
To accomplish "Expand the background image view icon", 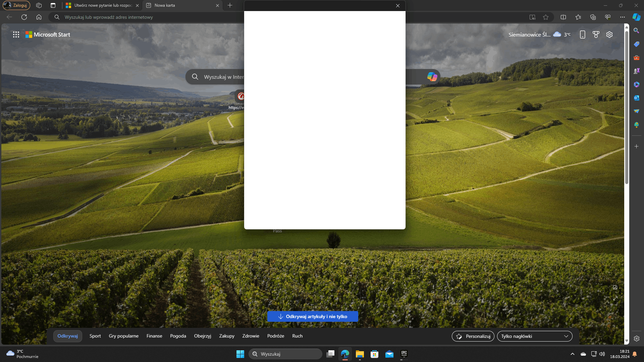I will click(x=615, y=298).
